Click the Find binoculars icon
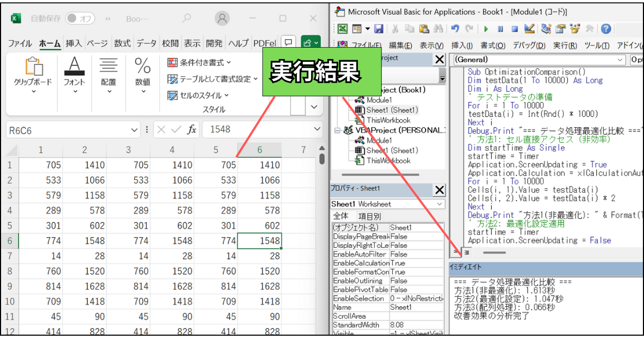Image resolution: width=644 pixels, height=338 pixels. click(x=438, y=29)
